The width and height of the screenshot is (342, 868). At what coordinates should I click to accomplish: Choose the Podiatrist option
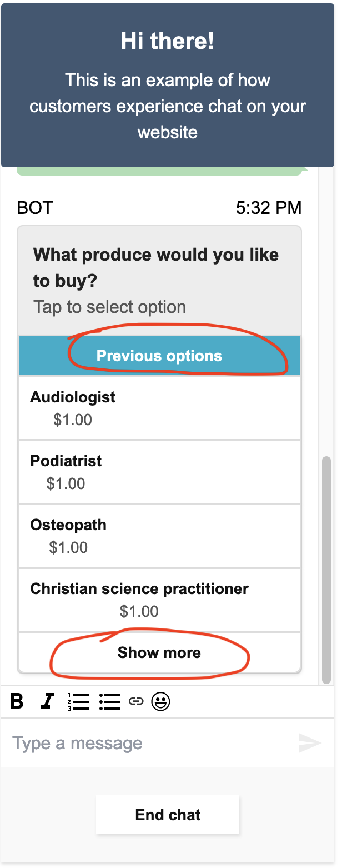pos(159,472)
